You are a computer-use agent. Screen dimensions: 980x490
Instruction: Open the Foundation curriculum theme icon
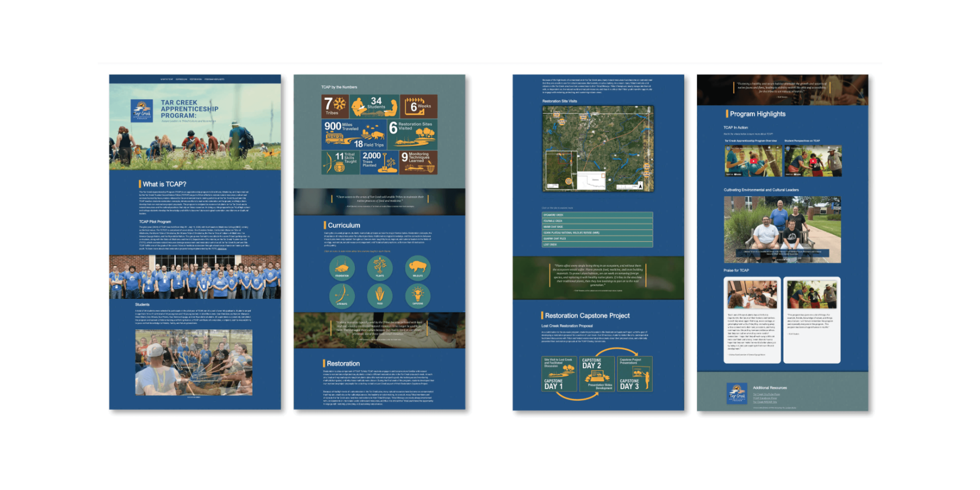(x=342, y=268)
